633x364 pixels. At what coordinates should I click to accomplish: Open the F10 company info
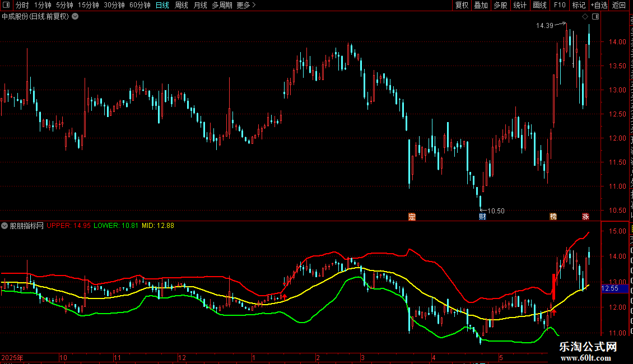[560, 5]
